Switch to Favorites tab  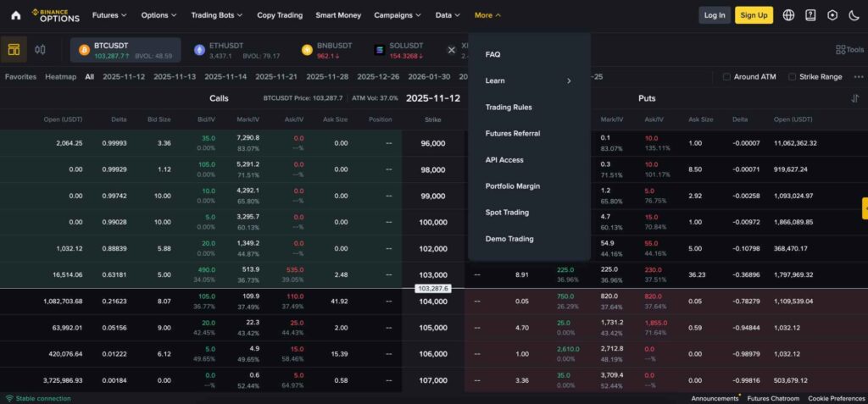20,77
